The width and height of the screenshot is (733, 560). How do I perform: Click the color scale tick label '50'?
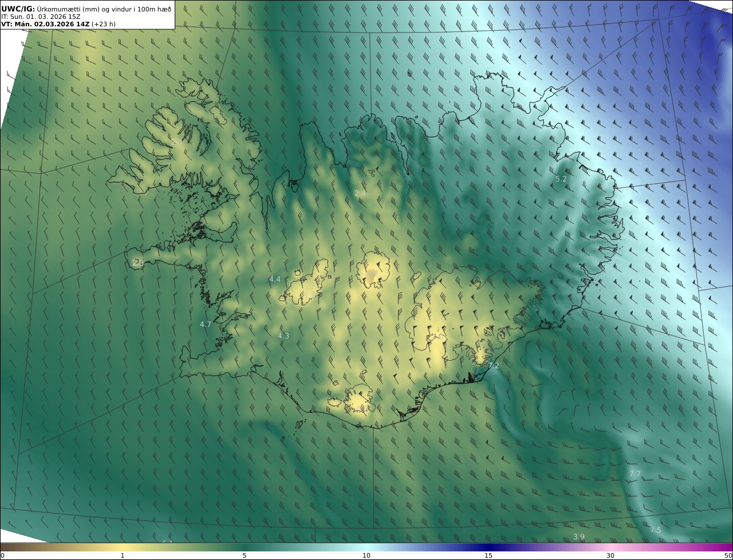tap(728, 555)
